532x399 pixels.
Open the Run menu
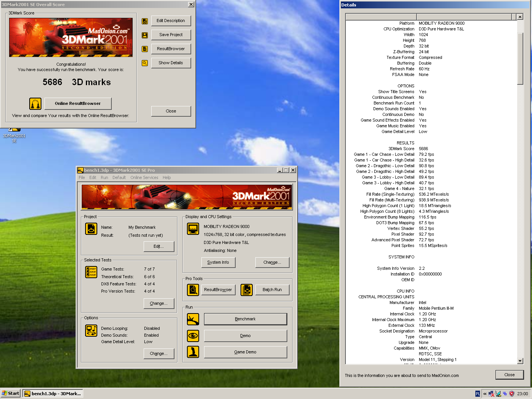pos(104,177)
